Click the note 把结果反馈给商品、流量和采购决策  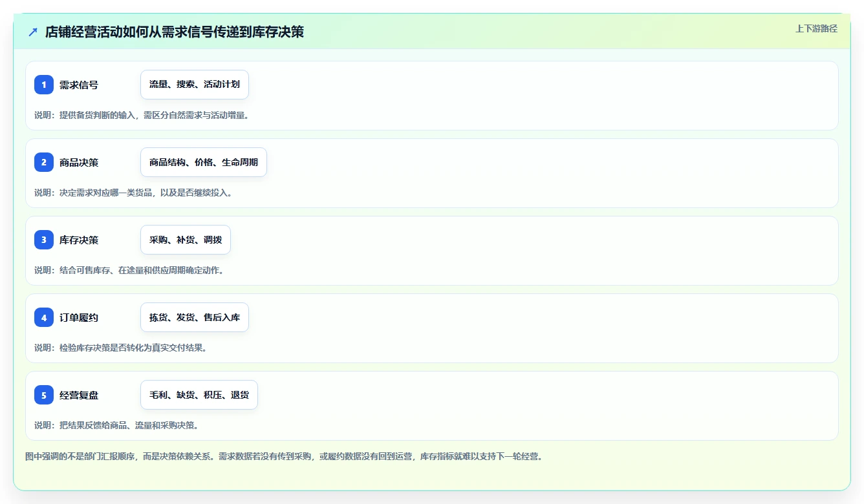[127, 425]
